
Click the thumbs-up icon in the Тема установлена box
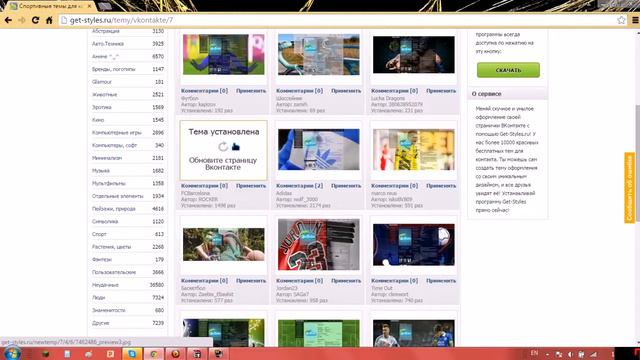click(236, 147)
